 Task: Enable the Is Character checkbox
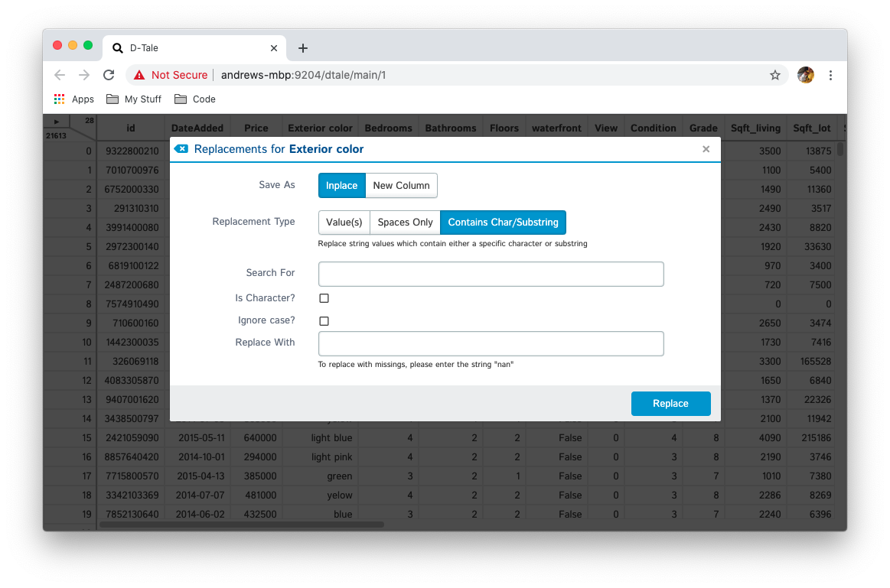coord(324,298)
